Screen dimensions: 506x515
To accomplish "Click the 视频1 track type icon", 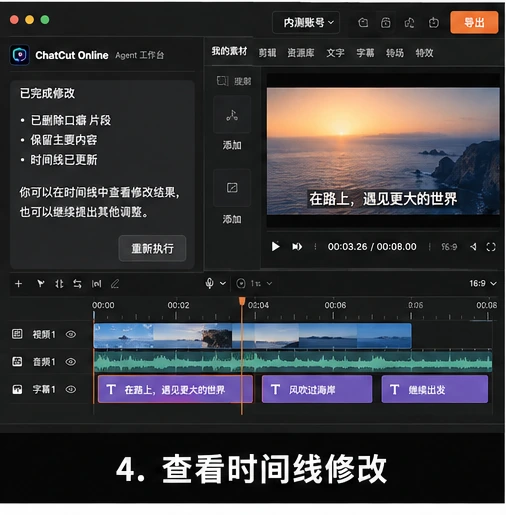I will [17, 334].
